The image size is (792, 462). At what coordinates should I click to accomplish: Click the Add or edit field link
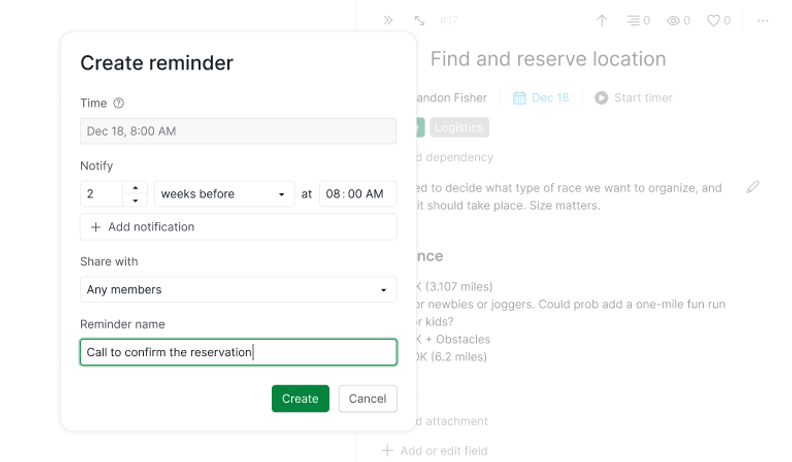444,451
